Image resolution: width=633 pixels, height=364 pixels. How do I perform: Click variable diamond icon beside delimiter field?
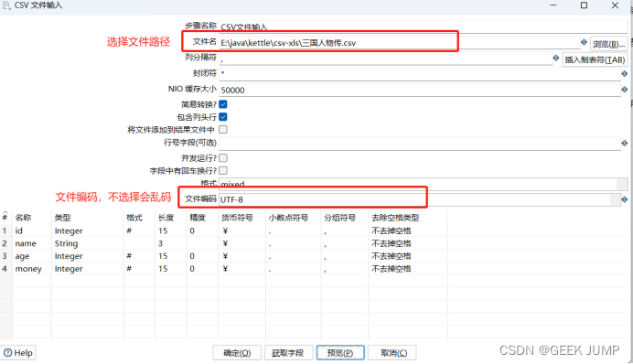[x=556, y=59]
